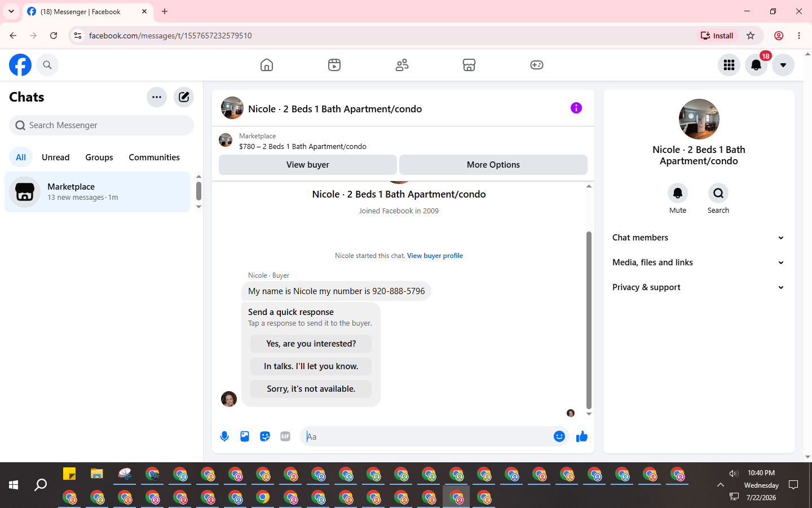The width and height of the screenshot is (812, 508).
Task: Click the listing thumbnail in the chat header
Action: (232, 108)
